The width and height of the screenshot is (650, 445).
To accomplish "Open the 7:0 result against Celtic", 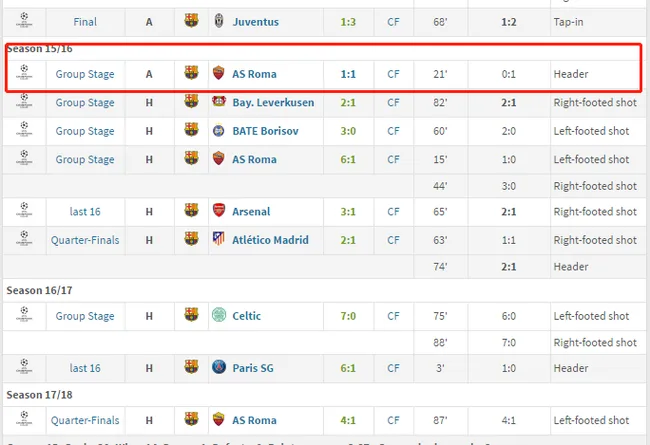I will (x=348, y=316).
